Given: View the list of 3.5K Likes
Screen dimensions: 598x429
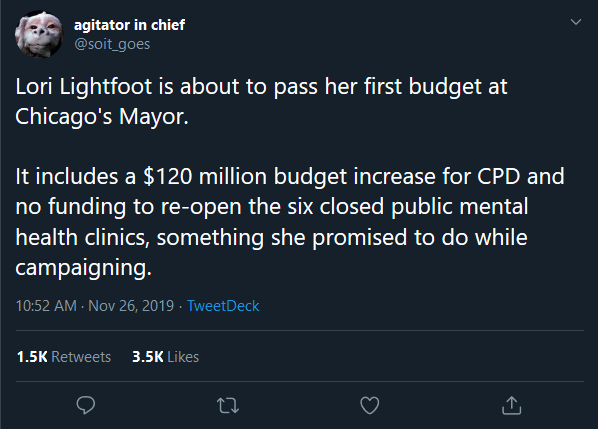Looking at the screenshot, I should [x=166, y=357].
